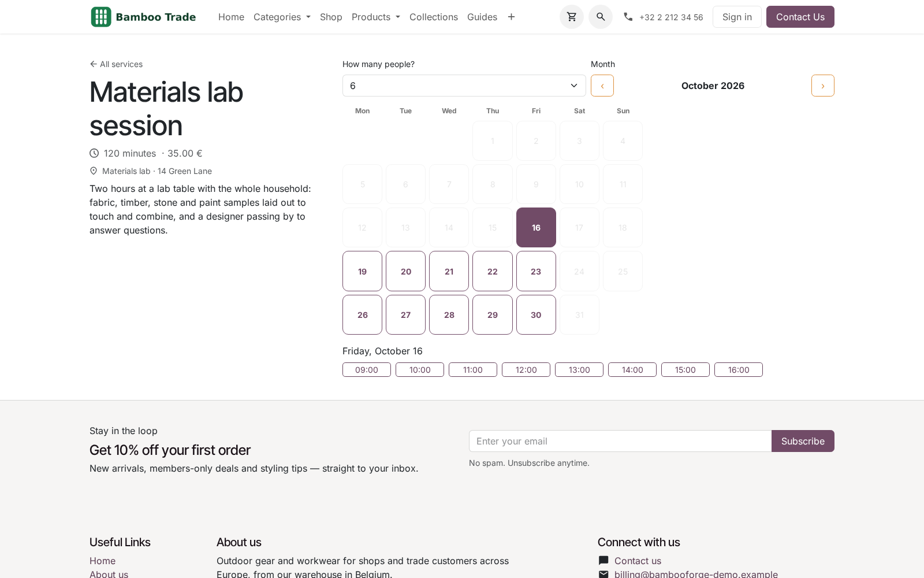
Task: Pick the 13:00 time slot
Action: (579, 370)
